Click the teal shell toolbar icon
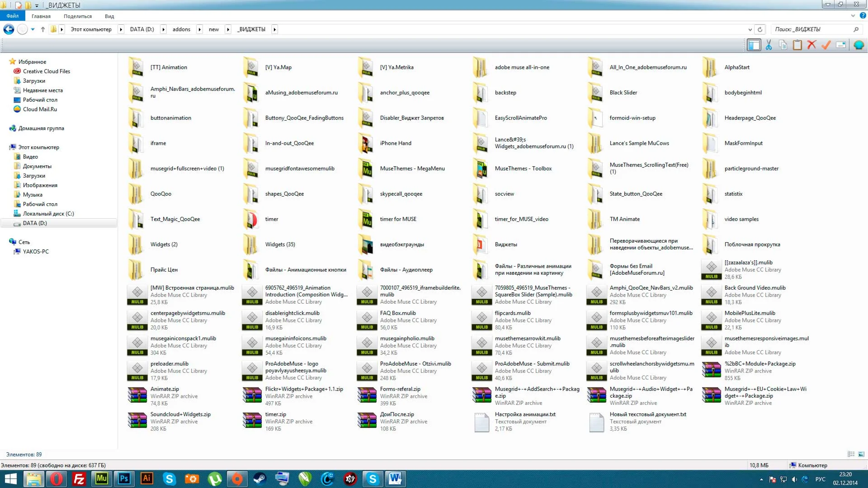Screen dimensions: 868x488 859,45
